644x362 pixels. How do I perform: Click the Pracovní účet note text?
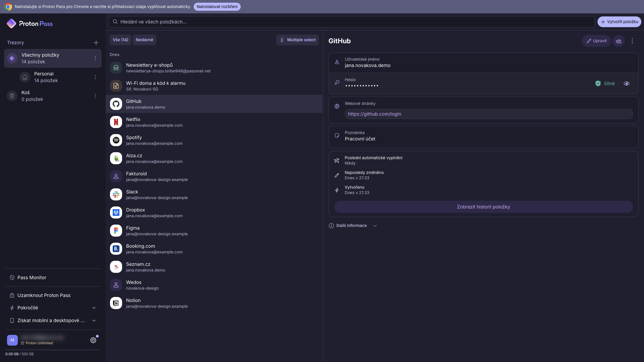360,139
